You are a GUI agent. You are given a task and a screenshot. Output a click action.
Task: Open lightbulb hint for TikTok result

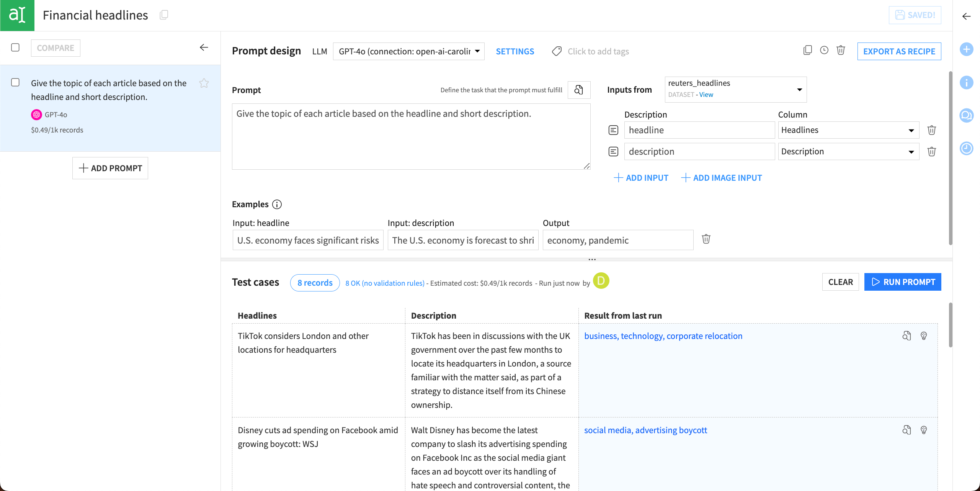[x=924, y=336]
